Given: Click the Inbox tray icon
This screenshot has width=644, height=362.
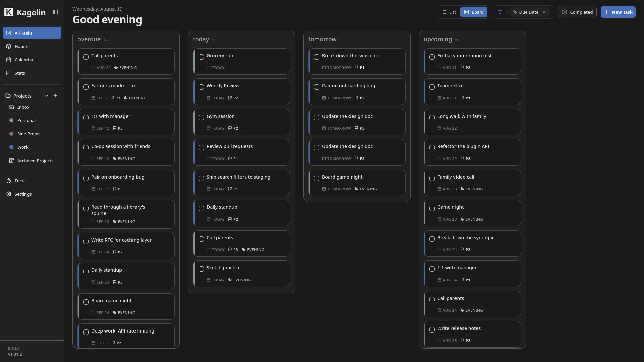Looking at the screenshot, I should pos(11,107).
